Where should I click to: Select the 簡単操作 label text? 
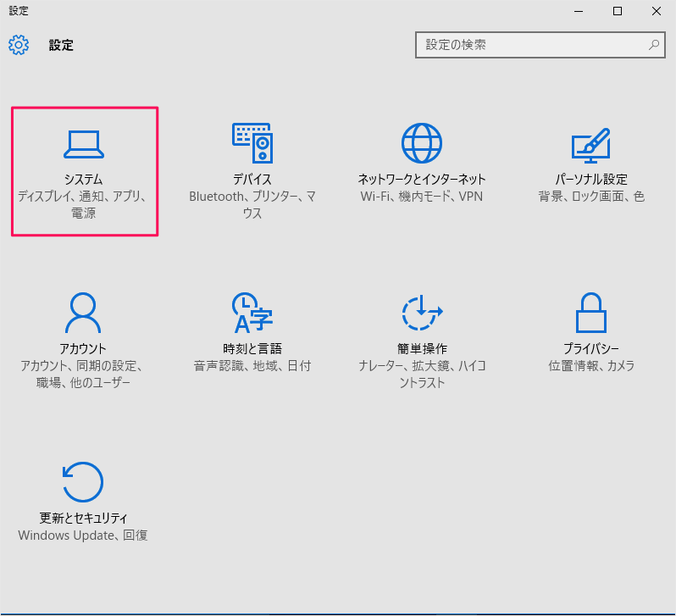pyautogui.click(x=422, y=348)
